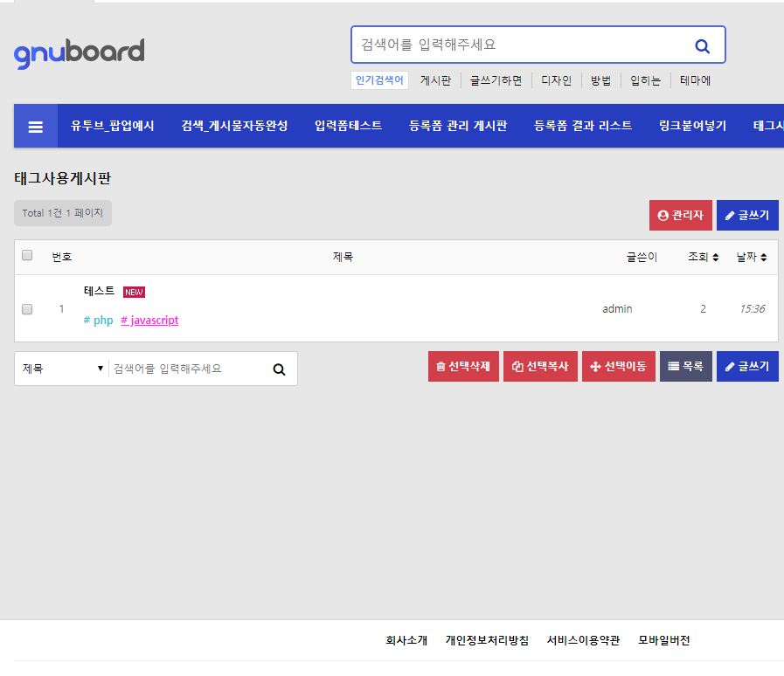Click the 선택삭제 trash button

coord(463,367)
